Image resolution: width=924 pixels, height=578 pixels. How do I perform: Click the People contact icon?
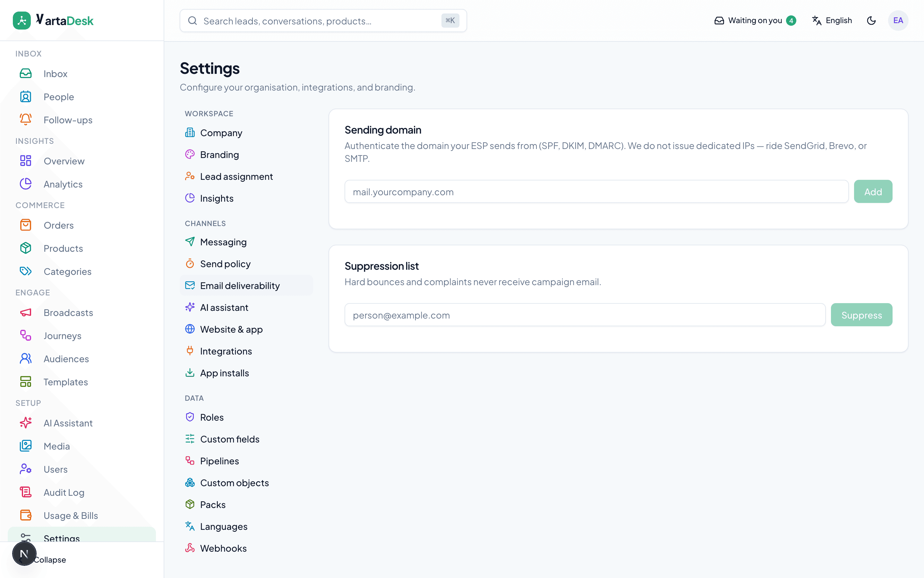(x=26, y=97)
